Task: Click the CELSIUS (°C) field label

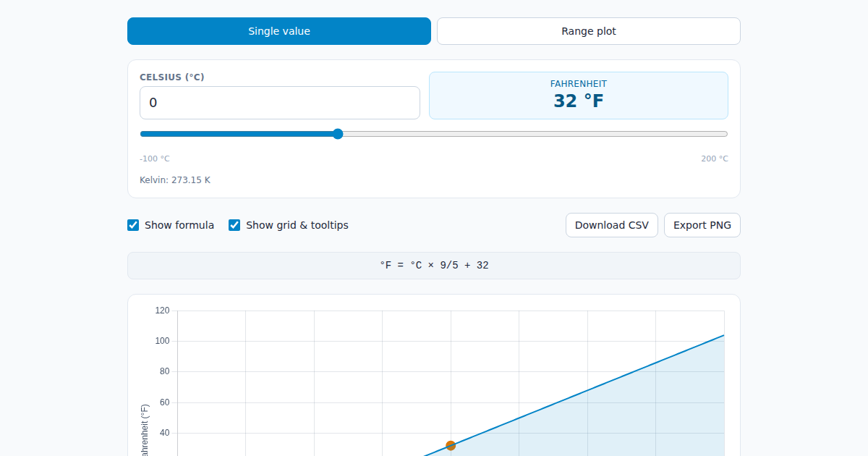Action: [x=172, y=77]
